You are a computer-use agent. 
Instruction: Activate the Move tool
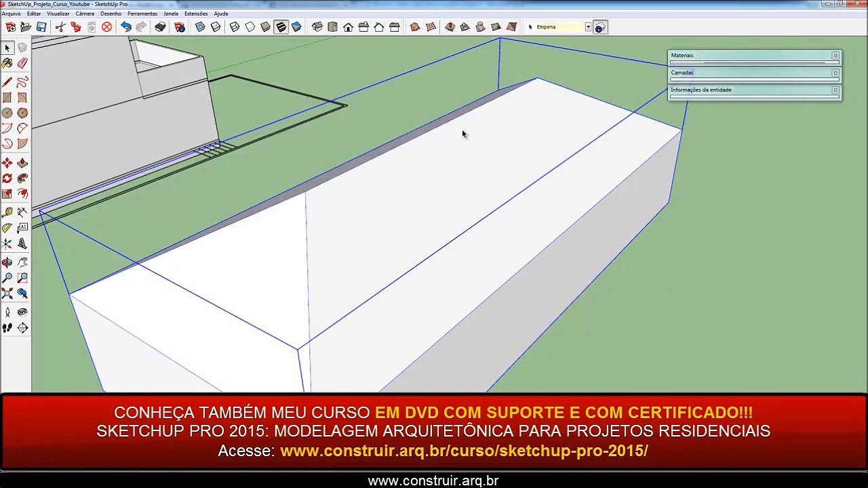7,163
